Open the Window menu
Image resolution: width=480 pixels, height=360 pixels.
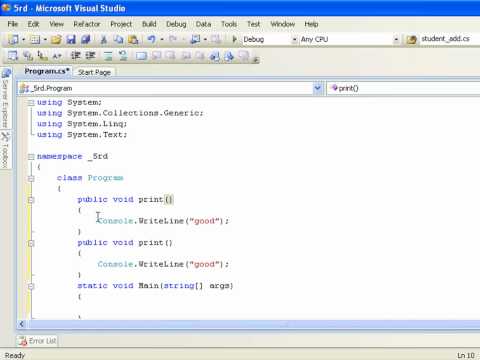(x=283, y=24)
